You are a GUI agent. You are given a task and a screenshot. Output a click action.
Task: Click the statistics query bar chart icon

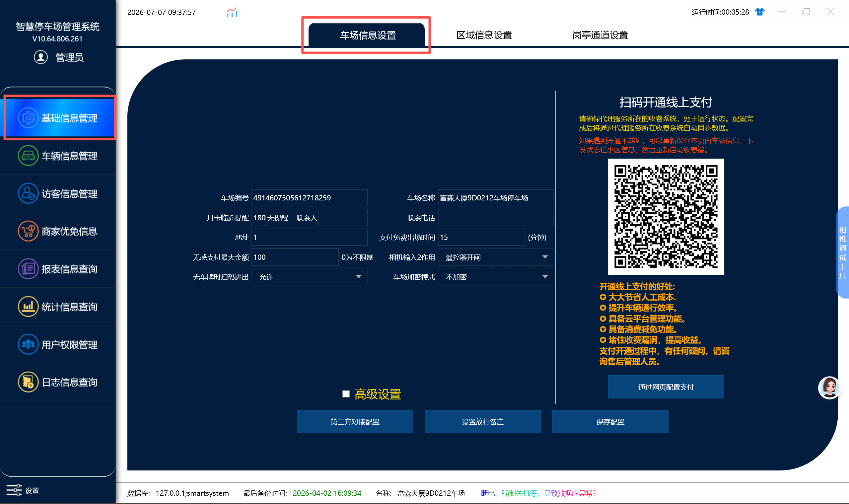click(28, 307)
